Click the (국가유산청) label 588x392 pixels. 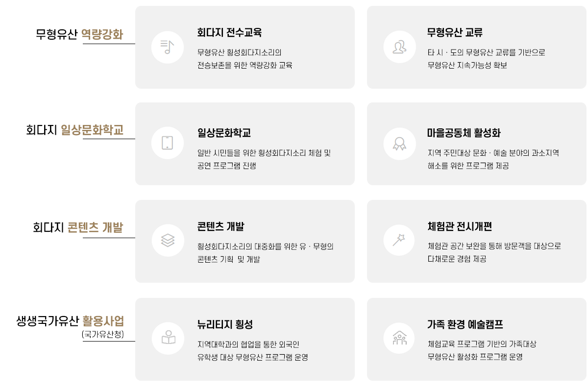click(x=103, y=335)
